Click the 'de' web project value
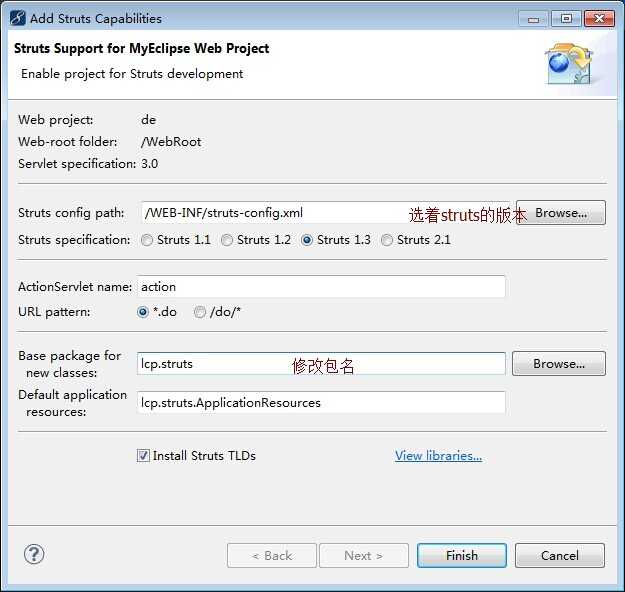Screen dimensions: 625x592 149,120
